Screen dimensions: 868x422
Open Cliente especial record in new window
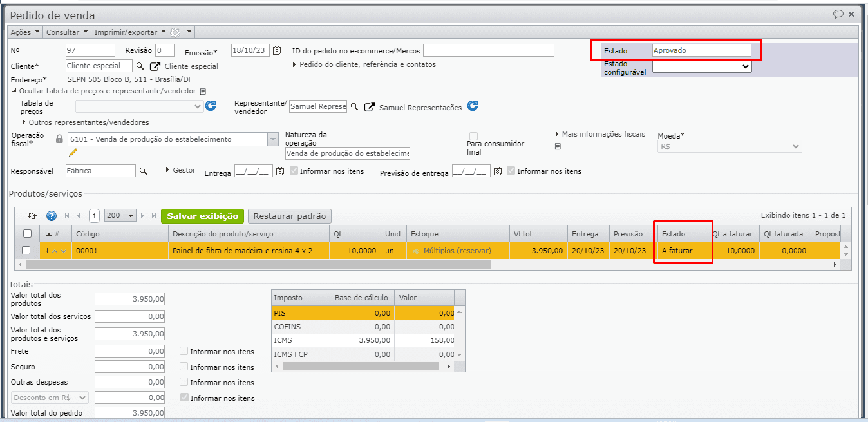tap(155, 66)
